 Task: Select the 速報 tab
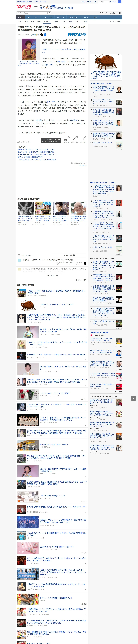click(x=28, y=17)
